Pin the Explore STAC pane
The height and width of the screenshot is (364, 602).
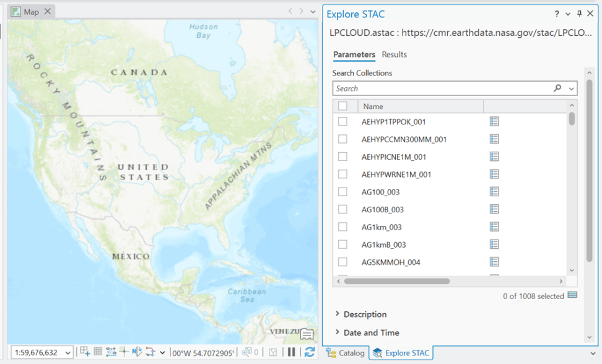[x=579, y=14]
